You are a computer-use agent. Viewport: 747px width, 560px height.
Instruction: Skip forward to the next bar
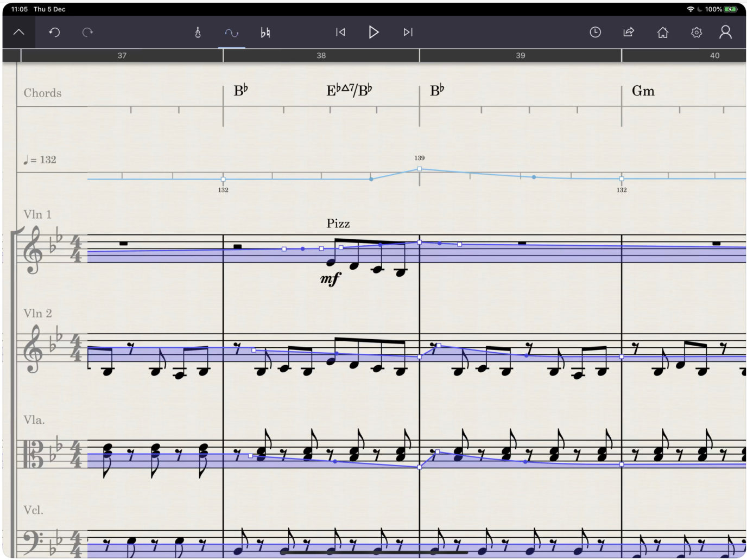pos(408,33)
